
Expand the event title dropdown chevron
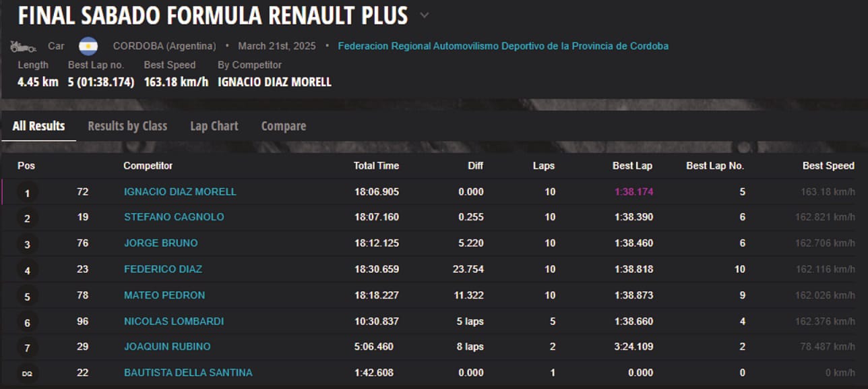424,15
